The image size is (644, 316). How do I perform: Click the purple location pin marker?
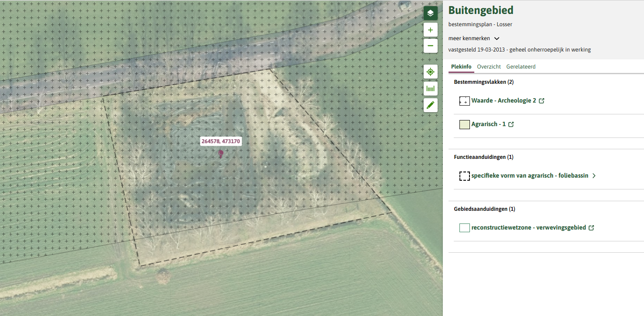(221, 154)
